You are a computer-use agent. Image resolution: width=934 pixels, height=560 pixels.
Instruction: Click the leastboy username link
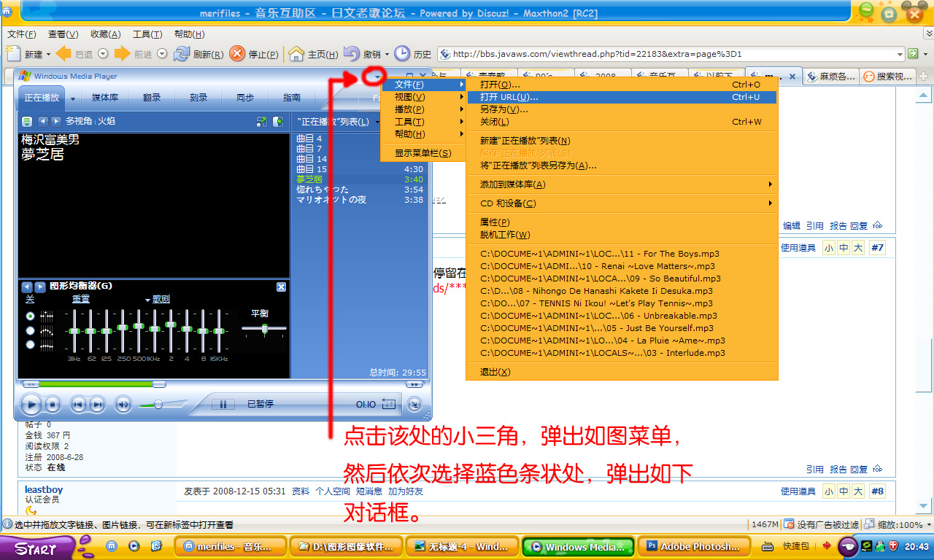pos(44,490)
